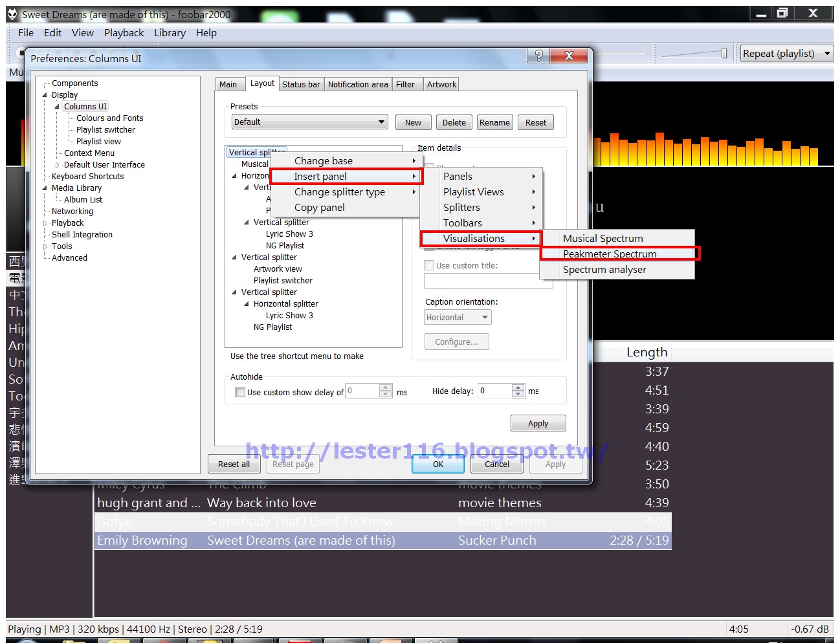
Task: Click the Configure... button
Action: click(x=457, y=342)
